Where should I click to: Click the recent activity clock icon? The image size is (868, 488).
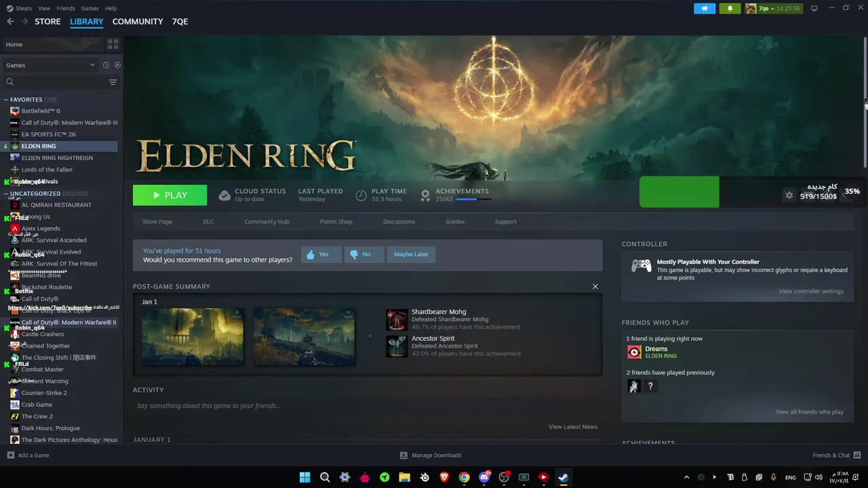(106, 65)
